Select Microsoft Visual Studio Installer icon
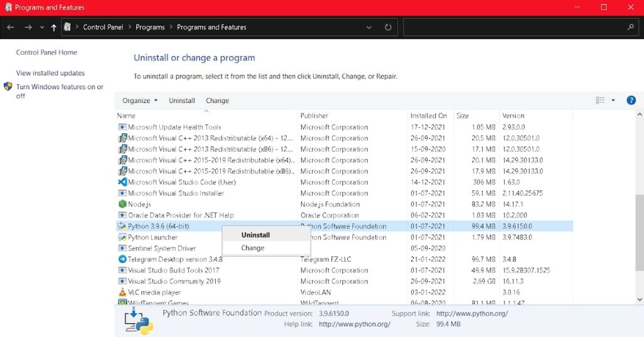Screen dimensions: 644x337 (x=122, y=193)
